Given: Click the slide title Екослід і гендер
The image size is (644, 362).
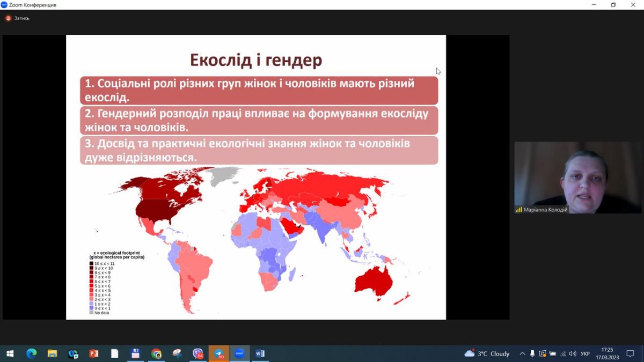Looking at the screenshot, I should [256, 60].
